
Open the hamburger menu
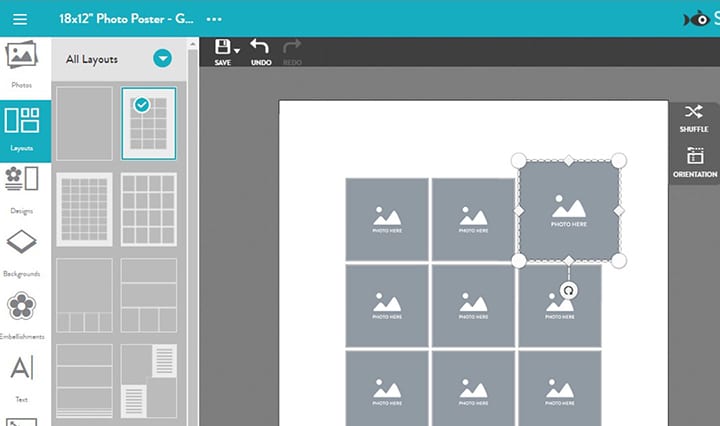point(20,19)
